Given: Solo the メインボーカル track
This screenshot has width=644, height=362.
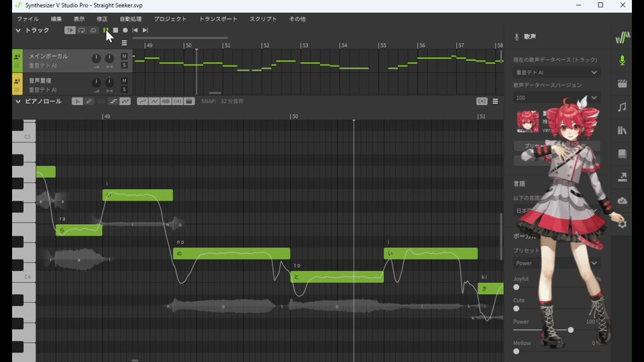Looking at the screenshot, I should tap(124, 65).
